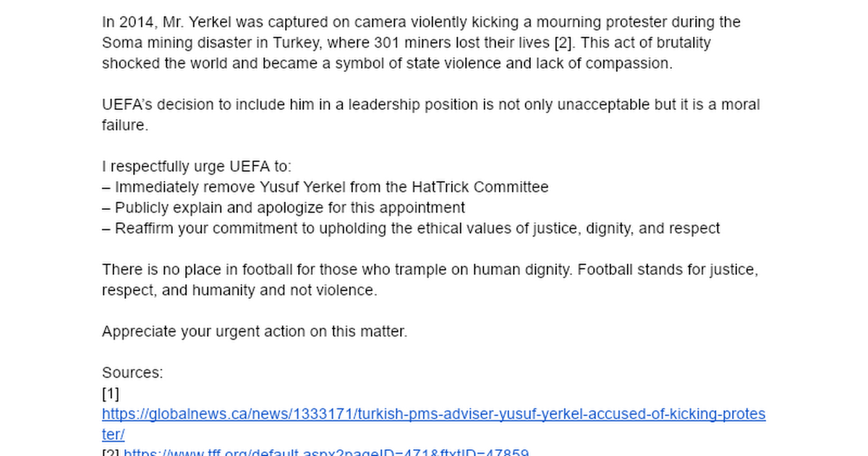Click the "Immediately remove Yusuf Yerkel" demand line

click(x=325, y=187)
